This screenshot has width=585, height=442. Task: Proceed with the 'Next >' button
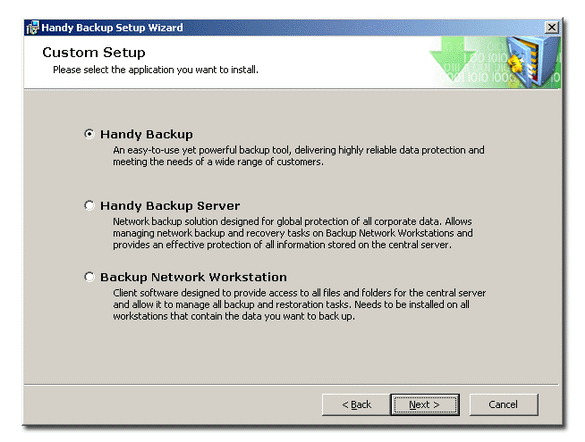pos(425,404)
